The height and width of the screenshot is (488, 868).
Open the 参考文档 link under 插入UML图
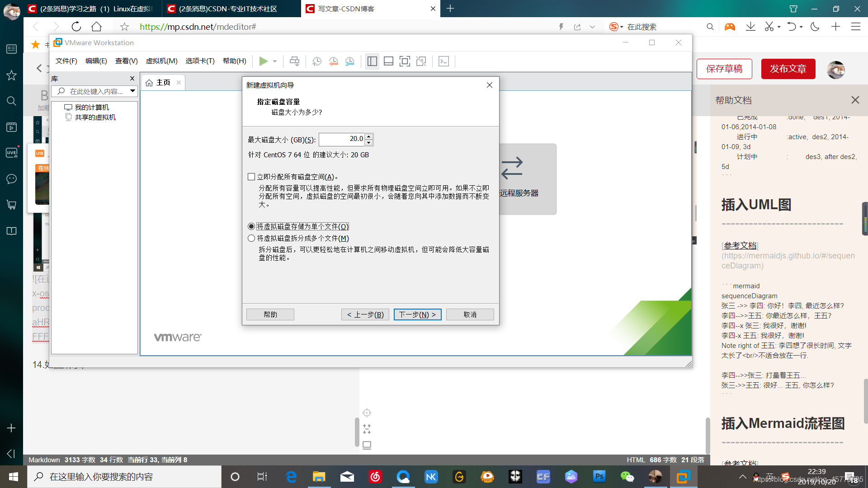click(740, 245)
